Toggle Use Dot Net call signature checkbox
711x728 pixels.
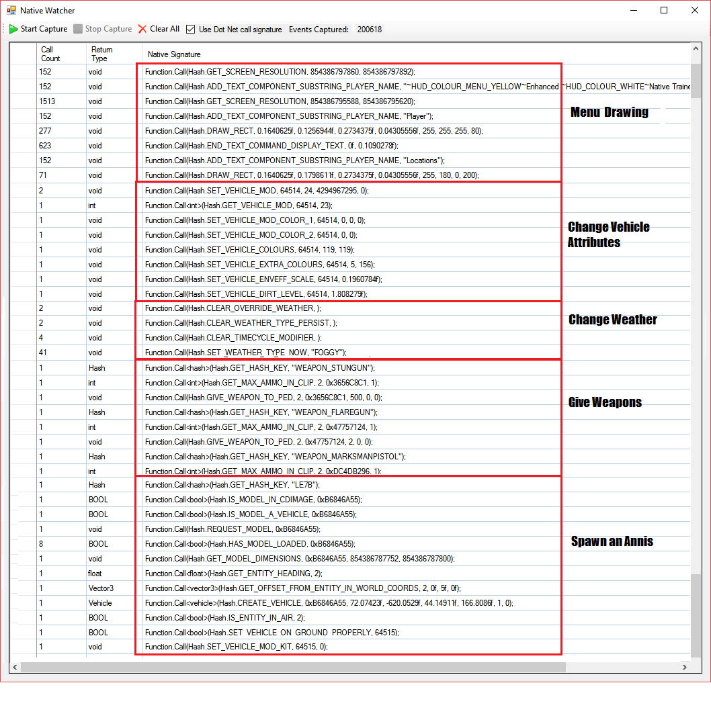(x=191, y=29)
